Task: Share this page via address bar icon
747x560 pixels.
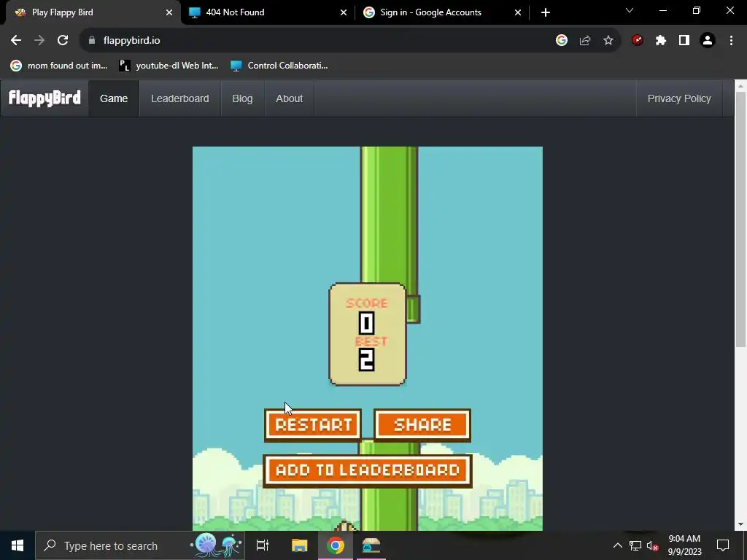Action: (585, 41)
